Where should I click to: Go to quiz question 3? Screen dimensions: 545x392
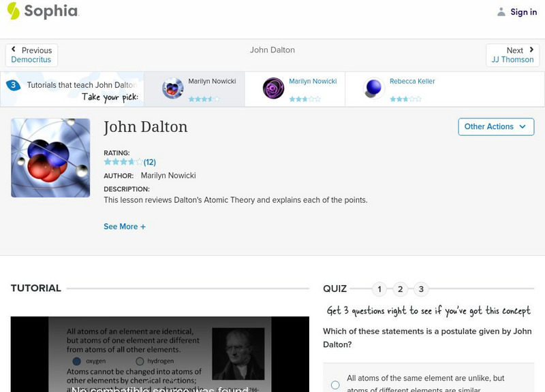421,289
